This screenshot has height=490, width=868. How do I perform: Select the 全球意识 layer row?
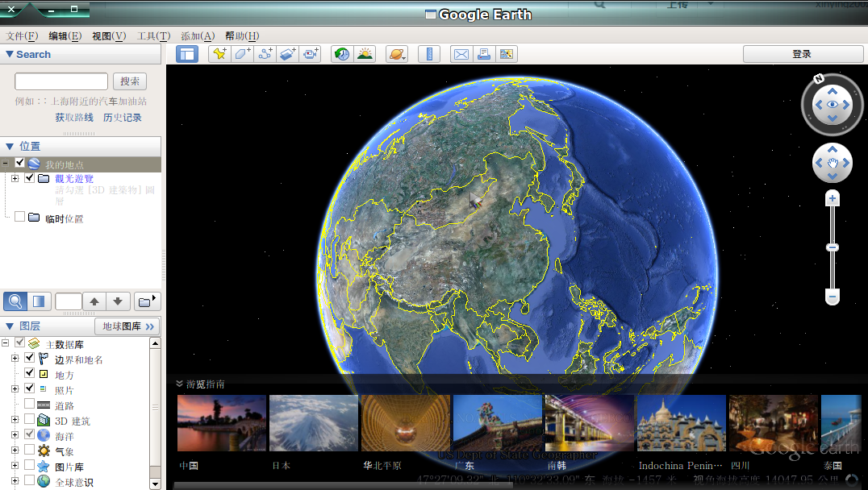coord(74,482)
